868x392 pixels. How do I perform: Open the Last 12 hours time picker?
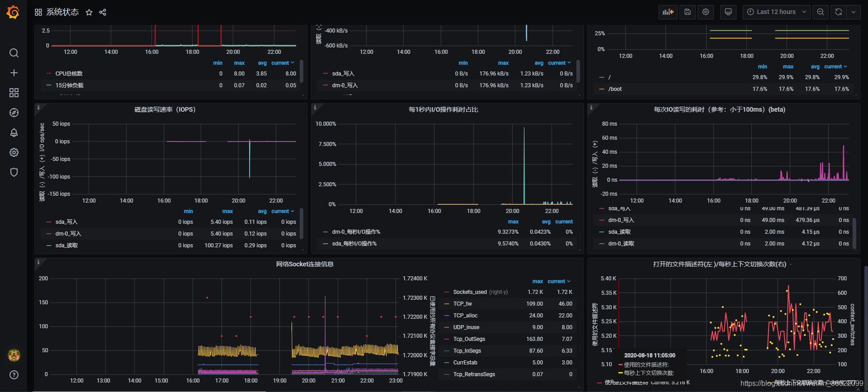777,12
